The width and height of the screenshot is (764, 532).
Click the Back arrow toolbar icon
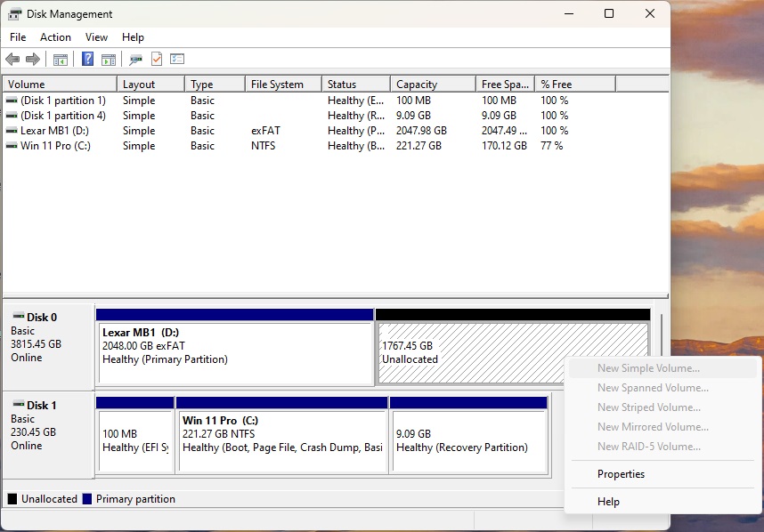pyautogui.click(x=12, y=60)
